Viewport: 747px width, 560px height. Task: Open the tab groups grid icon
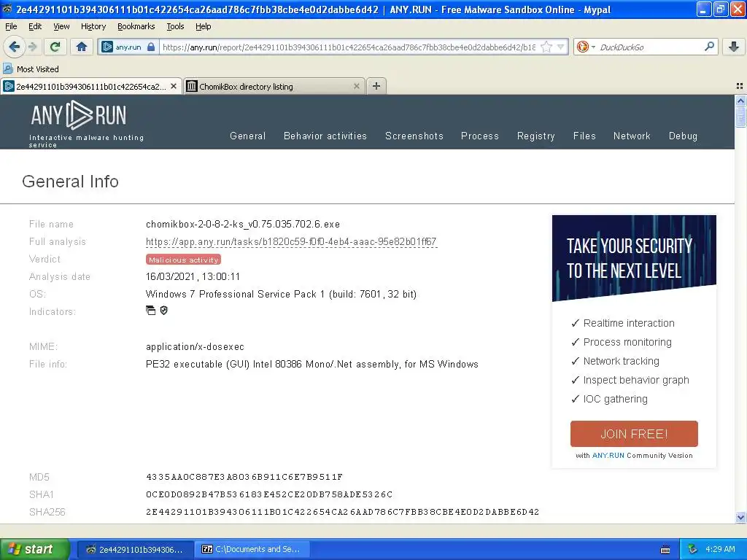(740, 86)
